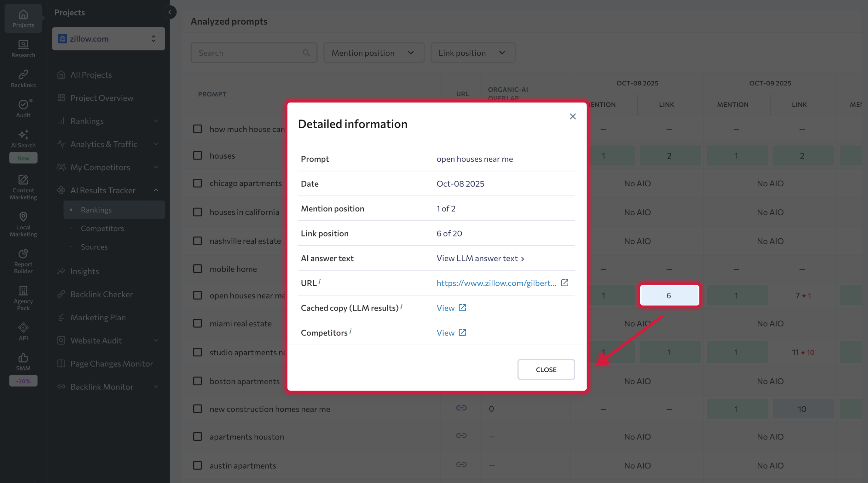
Task: Click link icon in new construction homes row
Action: 461,408
